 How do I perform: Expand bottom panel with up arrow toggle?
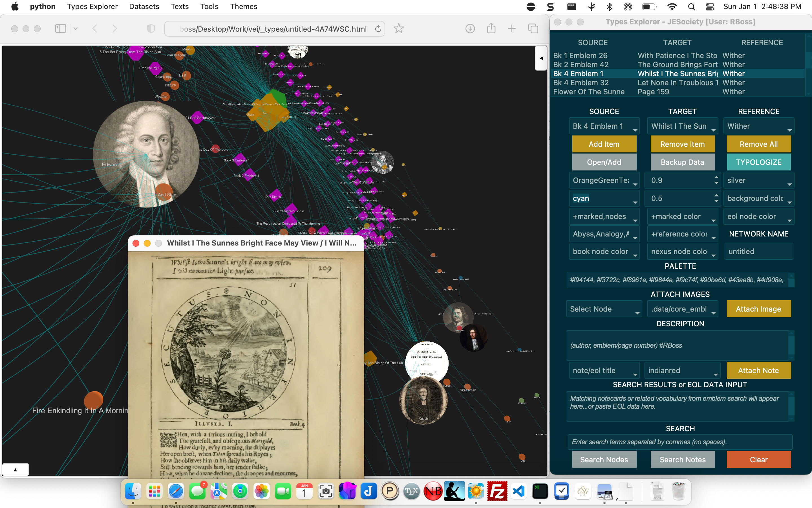click(x=16, y=470)
